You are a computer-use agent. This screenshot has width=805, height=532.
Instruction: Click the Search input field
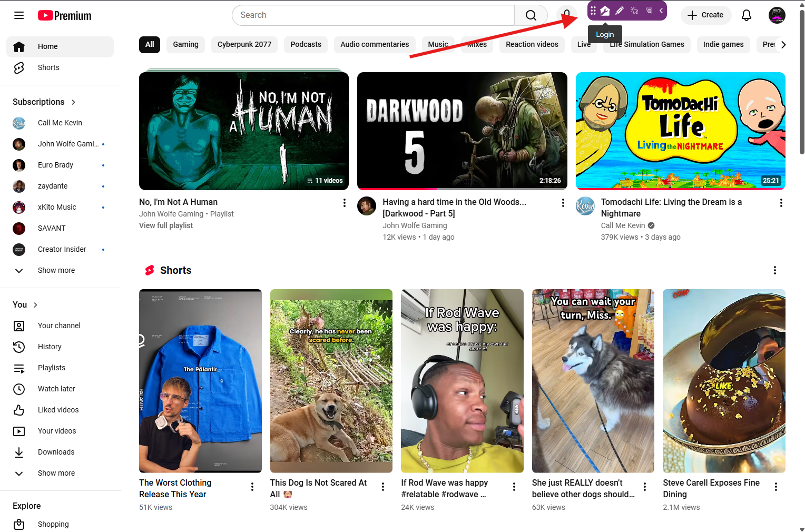[x=373, y=15]
